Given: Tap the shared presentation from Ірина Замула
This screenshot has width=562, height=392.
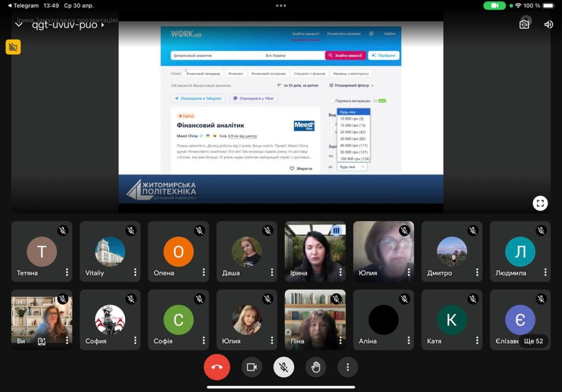Looking at the screenshot, I should click(x=281, y=112).
